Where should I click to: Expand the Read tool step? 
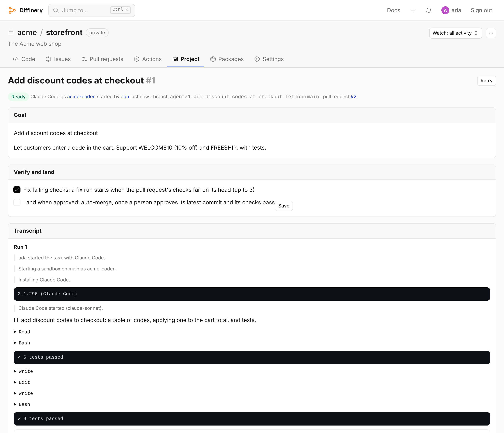point(22,332)
